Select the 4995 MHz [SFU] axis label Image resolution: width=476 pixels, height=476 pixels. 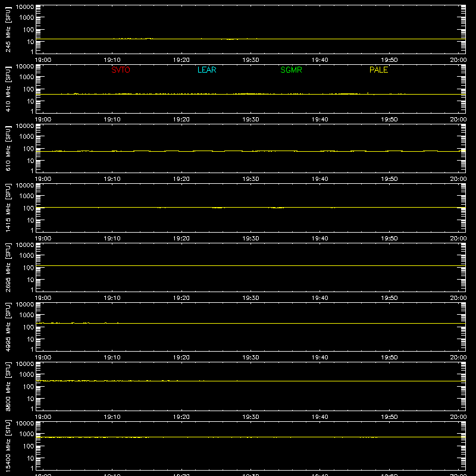(x=8, y=327)
